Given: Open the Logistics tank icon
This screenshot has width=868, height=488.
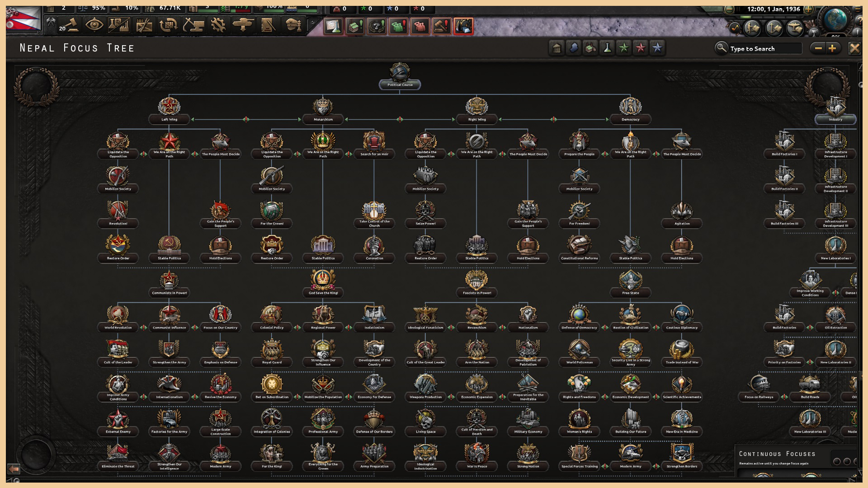Looking at the screenshot, I should (243, 25).
